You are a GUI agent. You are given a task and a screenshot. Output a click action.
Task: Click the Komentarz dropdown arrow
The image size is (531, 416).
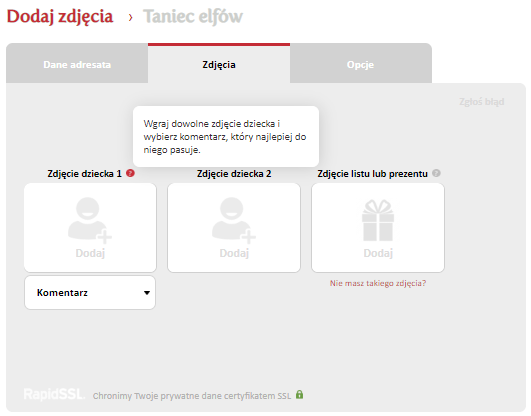147,293
